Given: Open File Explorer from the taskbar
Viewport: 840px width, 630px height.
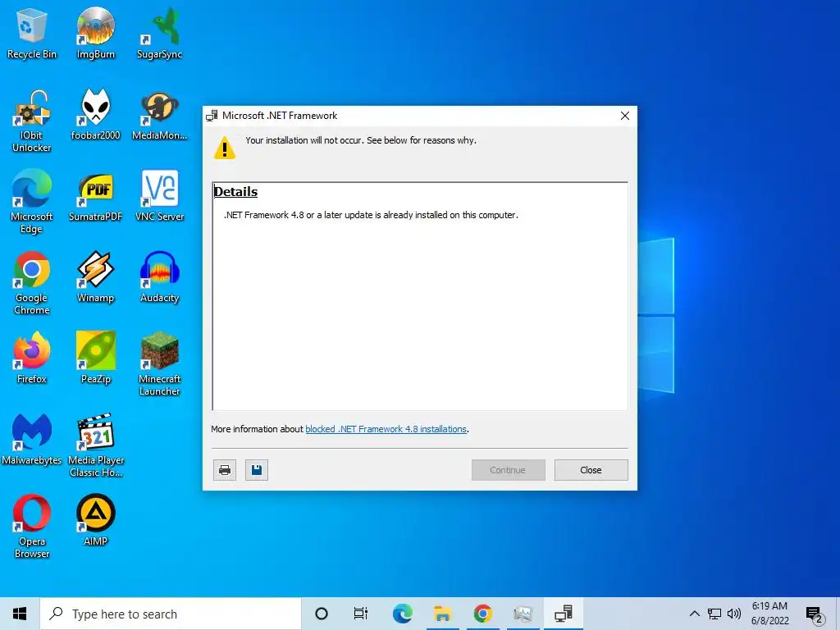Looking at the screenshot, I should coord(442,614).
